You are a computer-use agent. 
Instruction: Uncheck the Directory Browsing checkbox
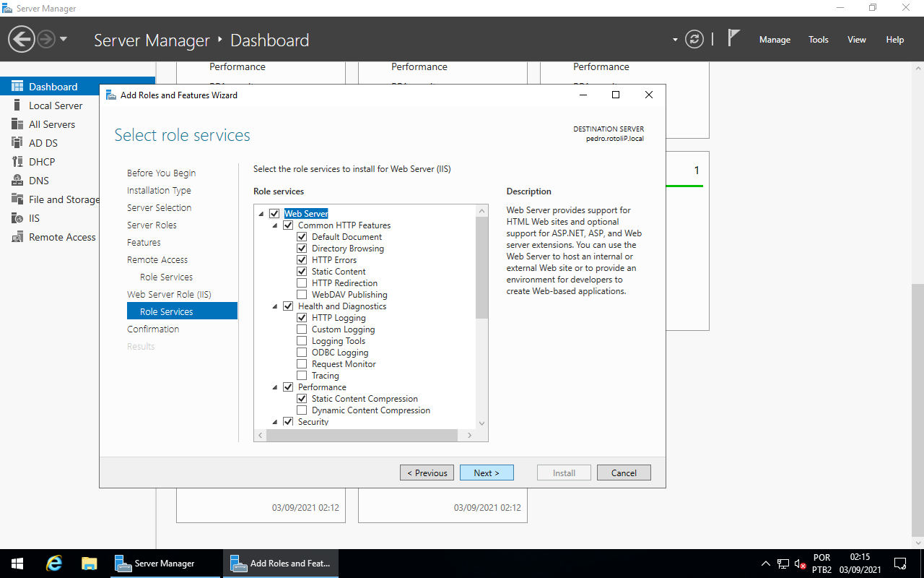[302, 249]
